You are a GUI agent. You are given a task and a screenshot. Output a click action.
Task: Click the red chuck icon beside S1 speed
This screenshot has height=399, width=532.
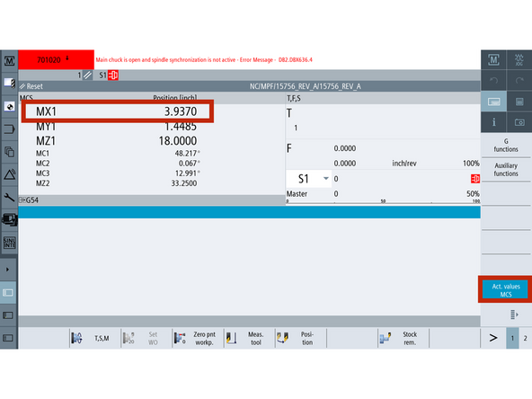[475, 179]
